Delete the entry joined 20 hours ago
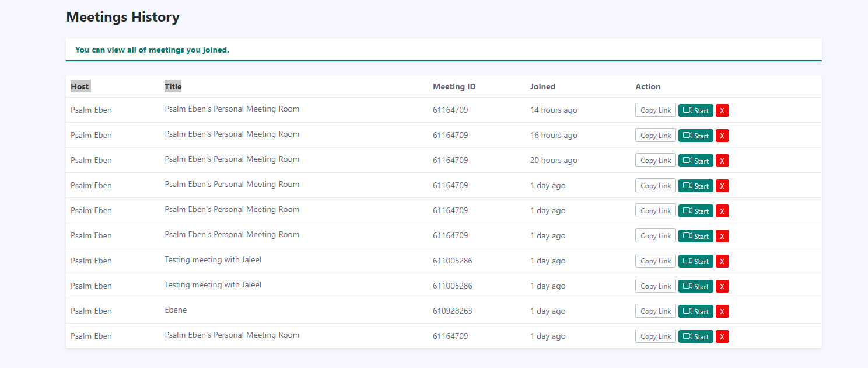The image size is (868, 368). [722, 161]
